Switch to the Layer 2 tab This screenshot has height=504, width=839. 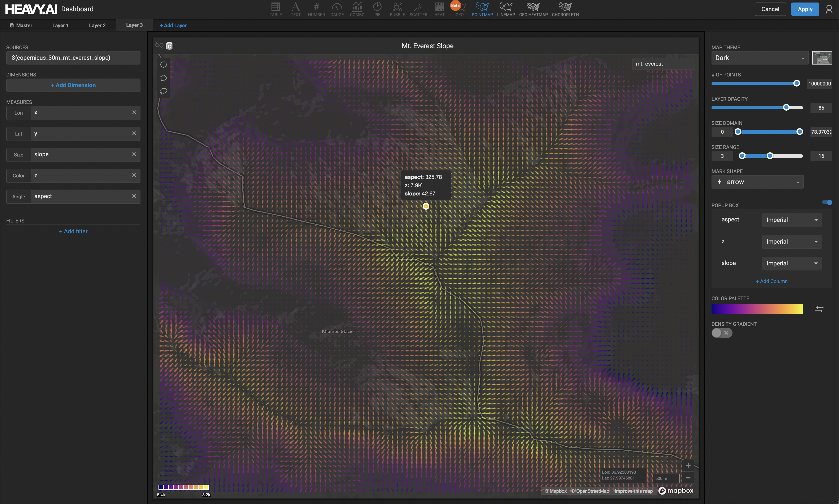coord(97,26)
